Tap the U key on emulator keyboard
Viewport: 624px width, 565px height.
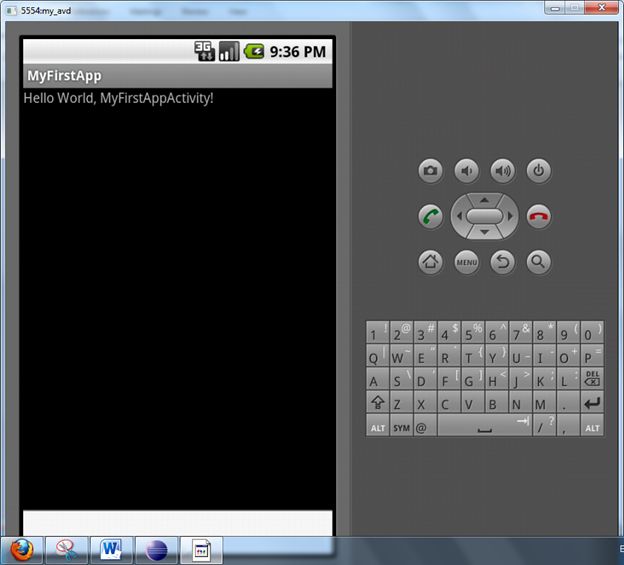pyautogui.click(x=521, y=356)
